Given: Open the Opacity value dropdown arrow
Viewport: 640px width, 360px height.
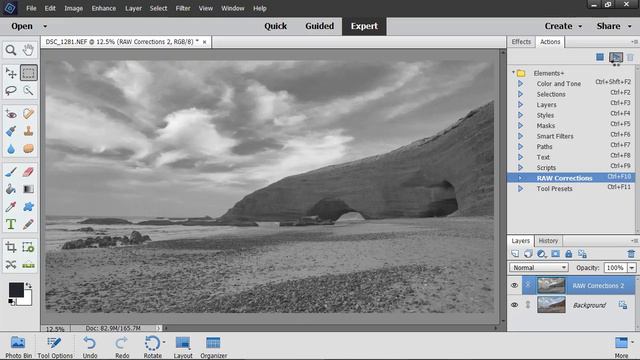Looking at the screenshot, I should coord(632,267).
